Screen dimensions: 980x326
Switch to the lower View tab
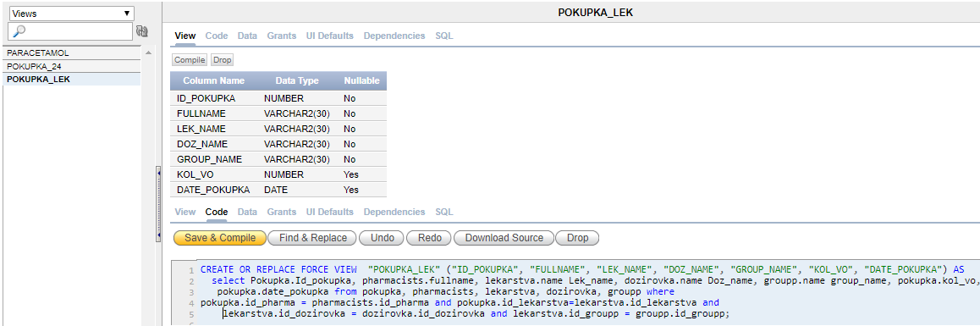[x=185, y=213]
